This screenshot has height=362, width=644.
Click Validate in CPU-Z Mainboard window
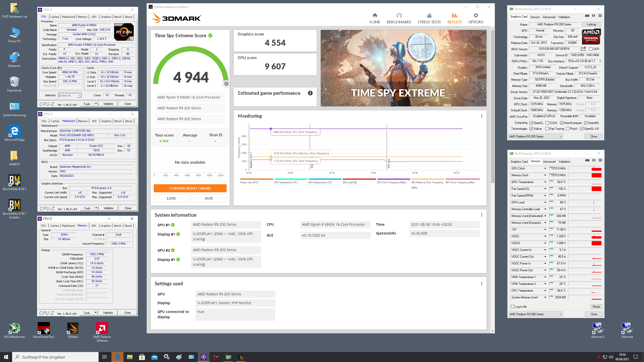[108, 208]
